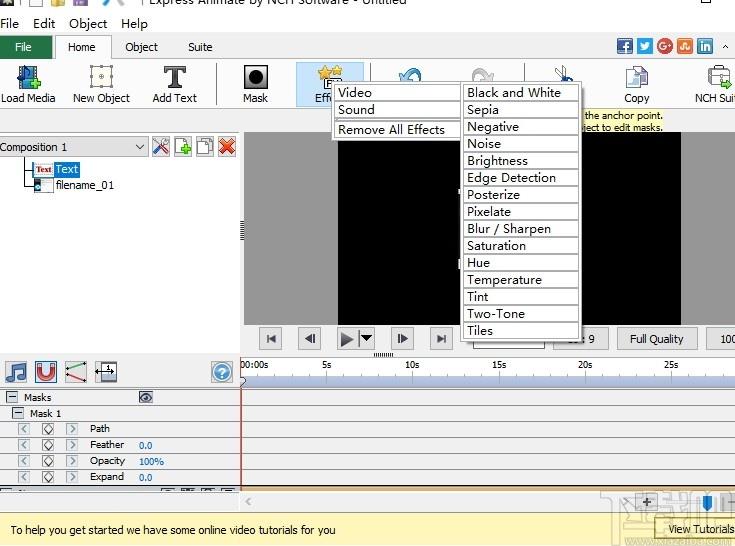Open the play options dropdown arrow
735x546 pixels.
367,338
